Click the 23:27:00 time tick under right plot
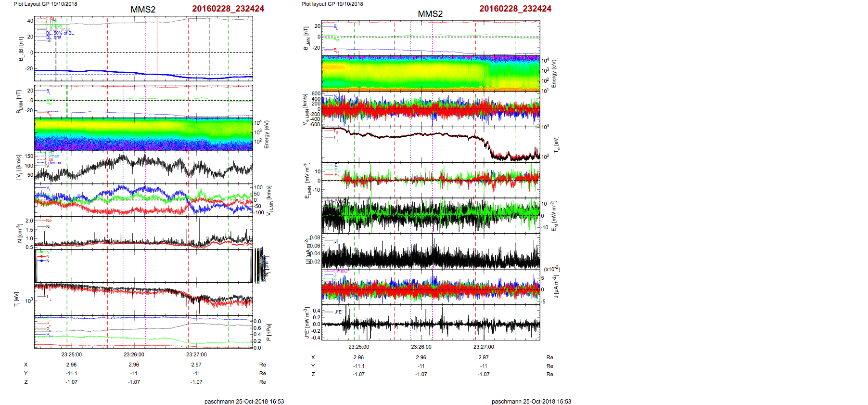The height and width of the screenshot is (405, 868). pos(484,347)
